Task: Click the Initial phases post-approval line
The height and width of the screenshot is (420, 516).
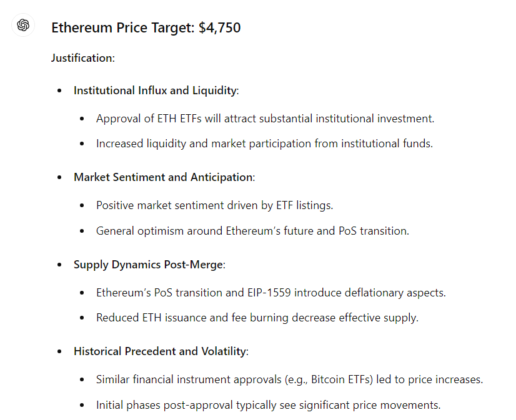Action: click(268, 405)
